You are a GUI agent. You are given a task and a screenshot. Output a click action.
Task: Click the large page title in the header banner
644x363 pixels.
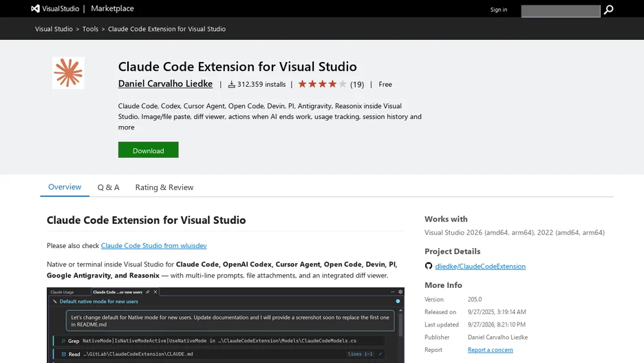click(237, 66)
